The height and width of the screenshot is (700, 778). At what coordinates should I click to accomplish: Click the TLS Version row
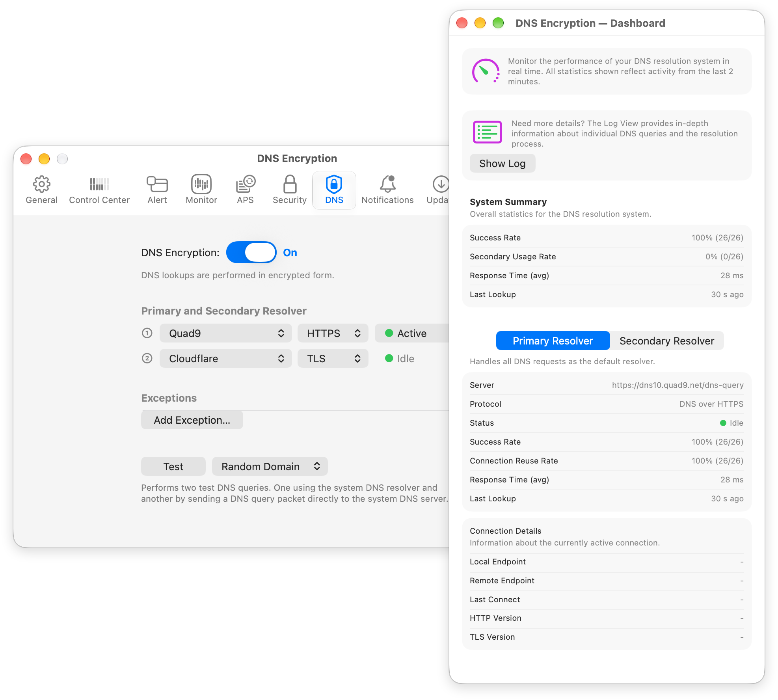(x=607, y=637)
